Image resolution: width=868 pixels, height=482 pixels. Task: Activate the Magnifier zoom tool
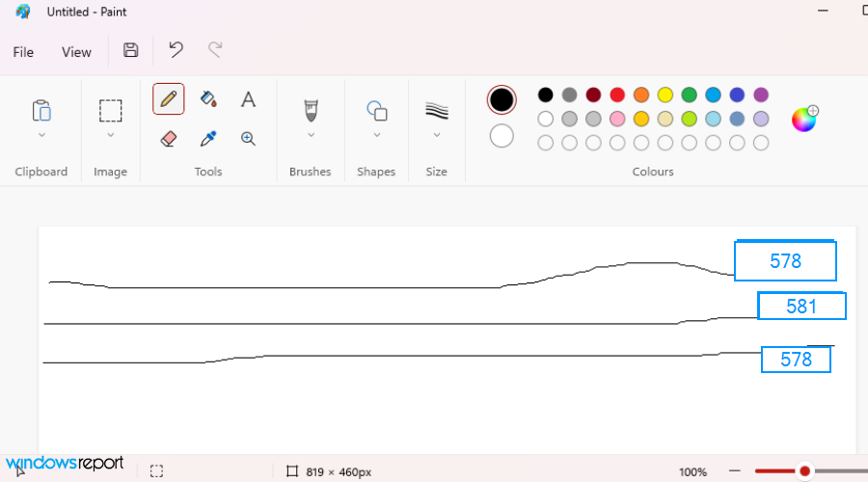pos(248,139)
